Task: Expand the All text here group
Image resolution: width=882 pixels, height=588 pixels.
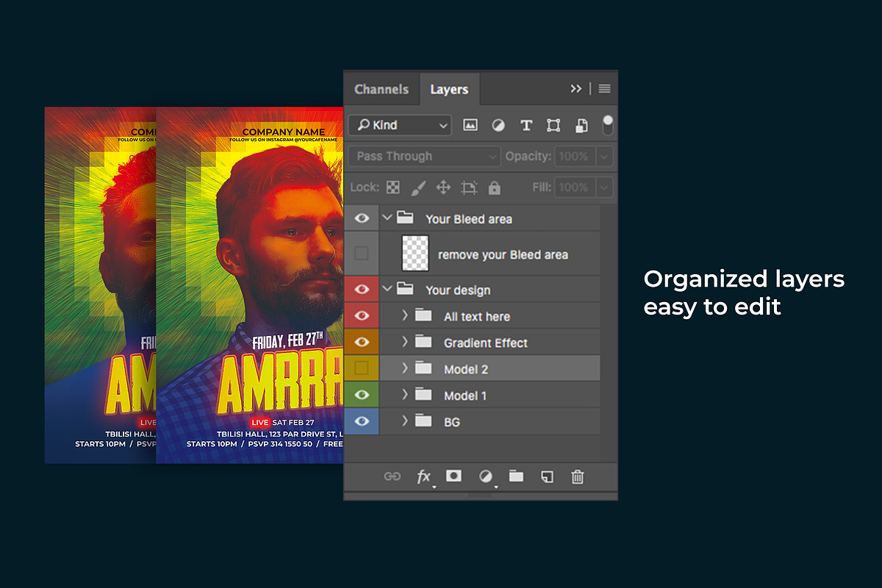Action: 405,316
